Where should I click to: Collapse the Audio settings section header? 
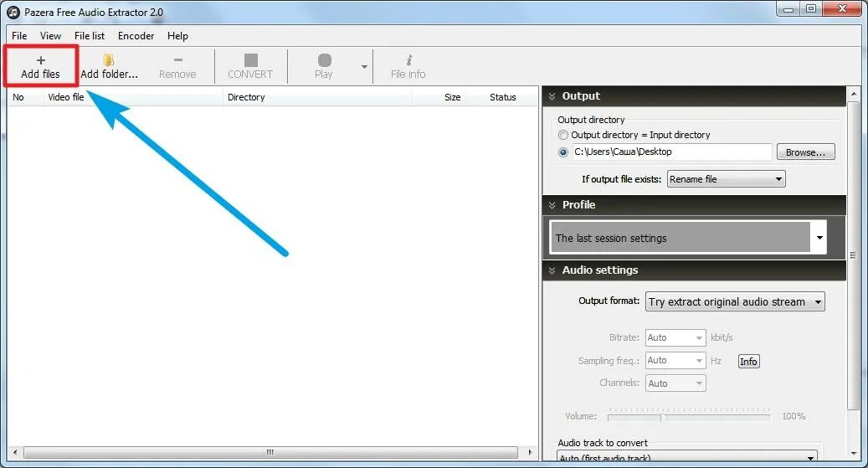coord(694,270)
